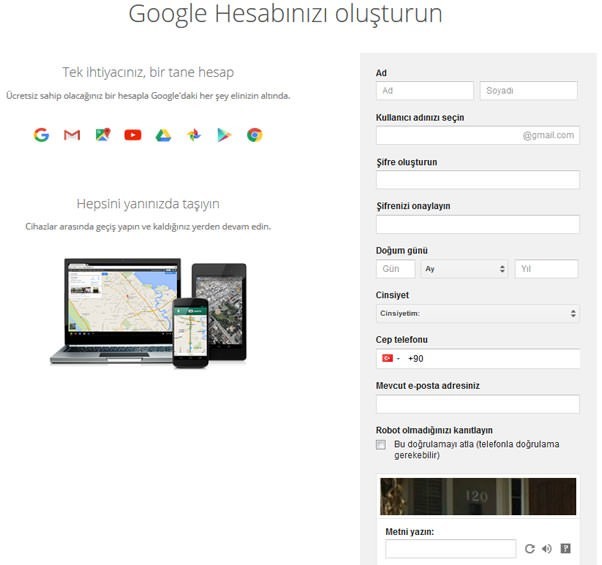Screen dimensions: 602x565
Task: Click the Şifrenizi onaylayın confirm field
Action: [x=477, y=224]
